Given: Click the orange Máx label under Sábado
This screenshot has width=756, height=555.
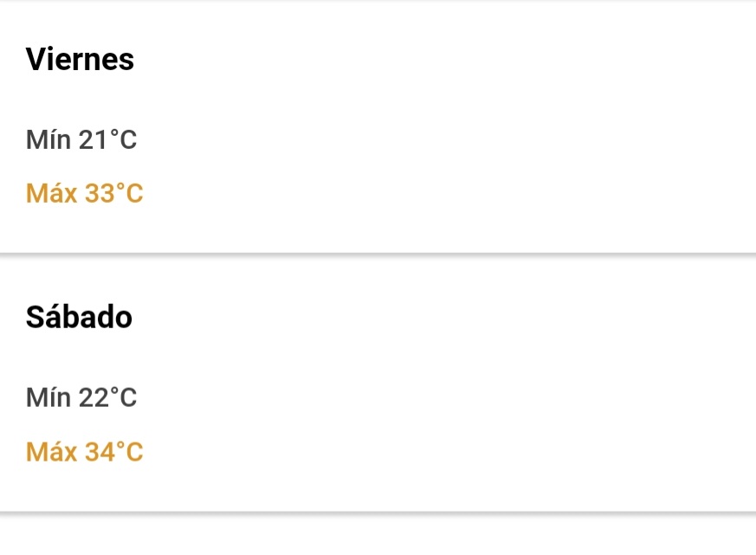Looking at the screenshot, I should click(52, 452).
